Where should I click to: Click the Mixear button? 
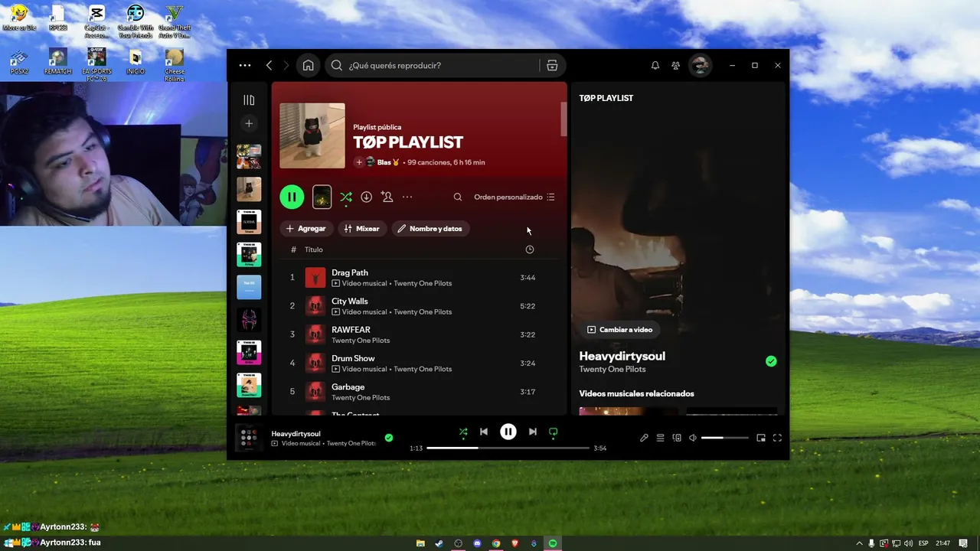coord(362,229)
